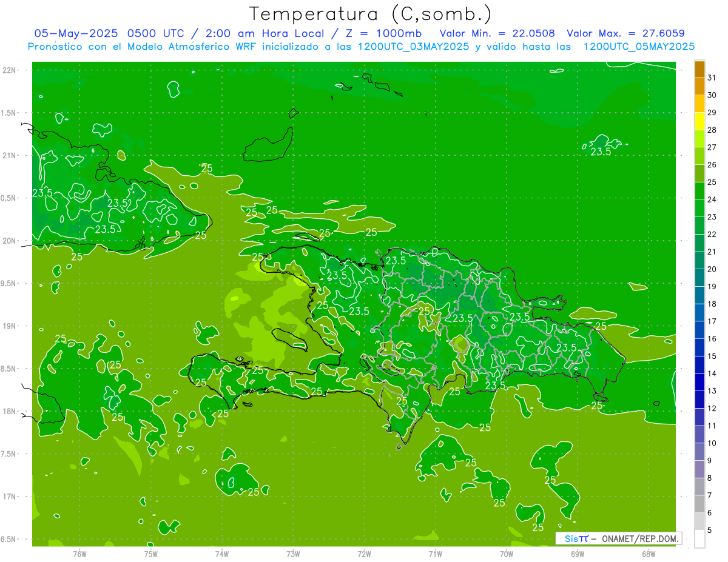This screenshot has height=562, width=728.
Task: Click longitude axis label '76W'
Action: point(79,554)
